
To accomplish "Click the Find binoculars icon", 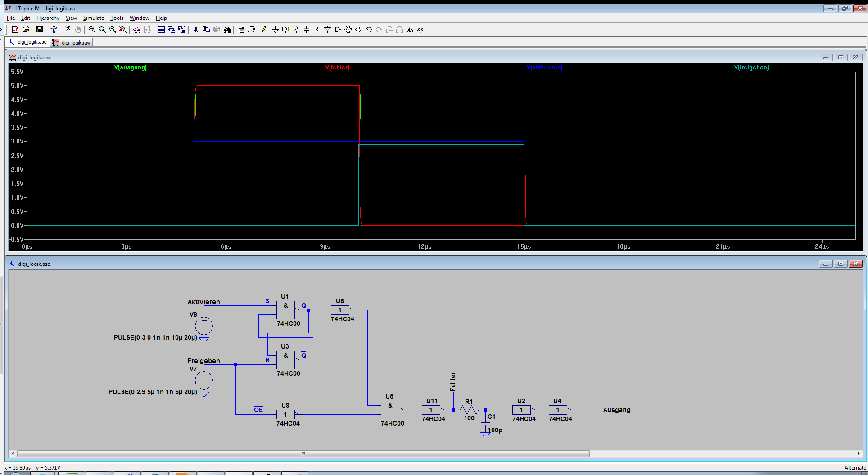I will click(x=227, y=29).
